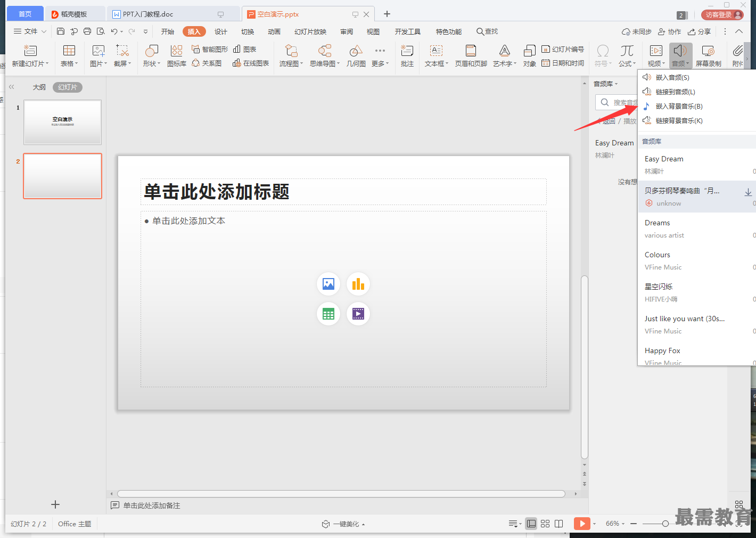
Task: Switch to the 大纲 outline tab
Action: [39, 87]
